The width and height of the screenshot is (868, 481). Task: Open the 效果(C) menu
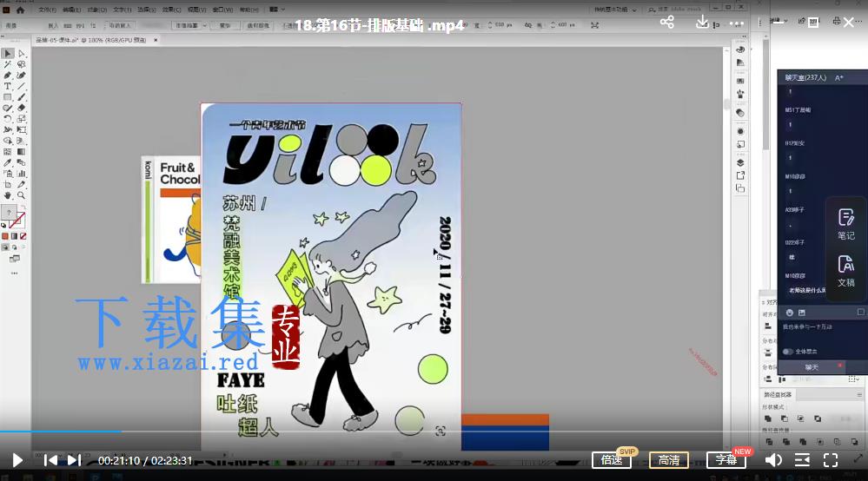click(172, 10)
